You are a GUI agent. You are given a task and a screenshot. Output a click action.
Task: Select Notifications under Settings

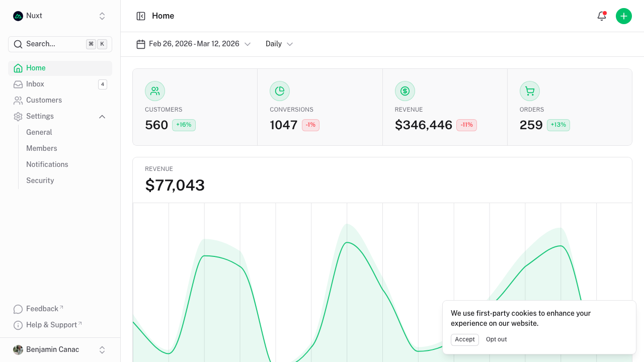tap(47, 164)
